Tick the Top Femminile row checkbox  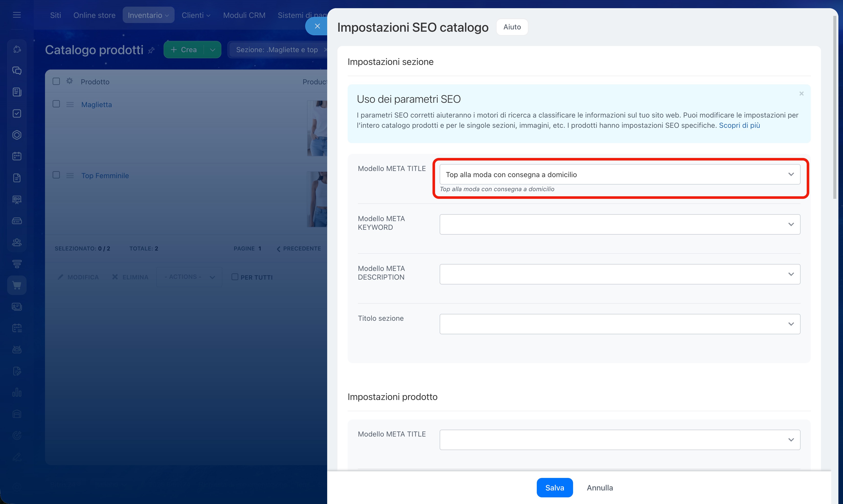(56, 175)
